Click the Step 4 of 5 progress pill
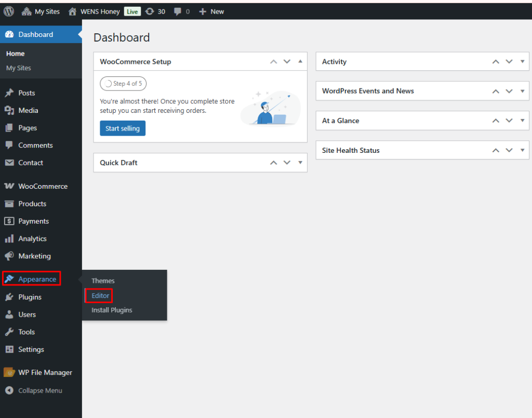532x418 pixels. coord(123,84)
